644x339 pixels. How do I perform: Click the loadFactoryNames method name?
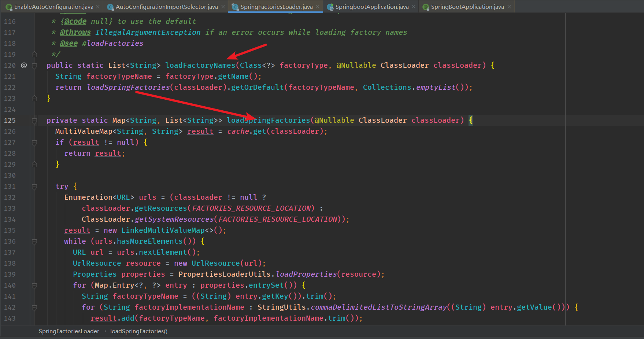tap(200, 65)
